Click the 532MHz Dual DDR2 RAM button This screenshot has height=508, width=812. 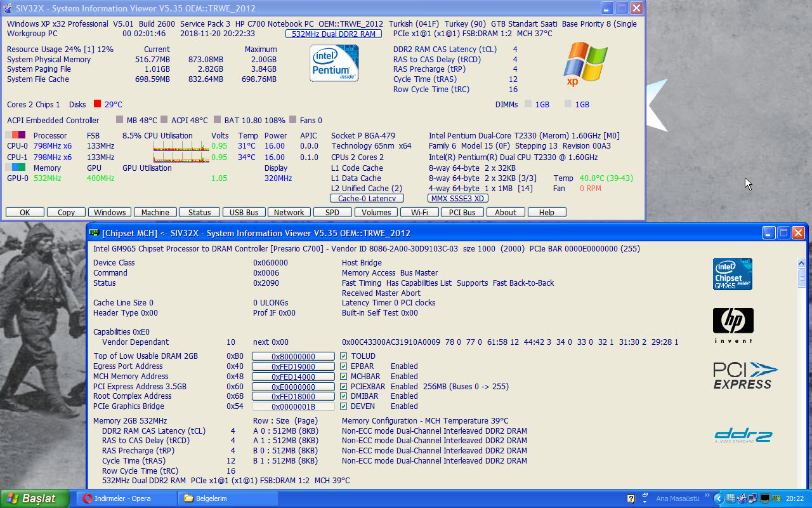tap(334, 34)
